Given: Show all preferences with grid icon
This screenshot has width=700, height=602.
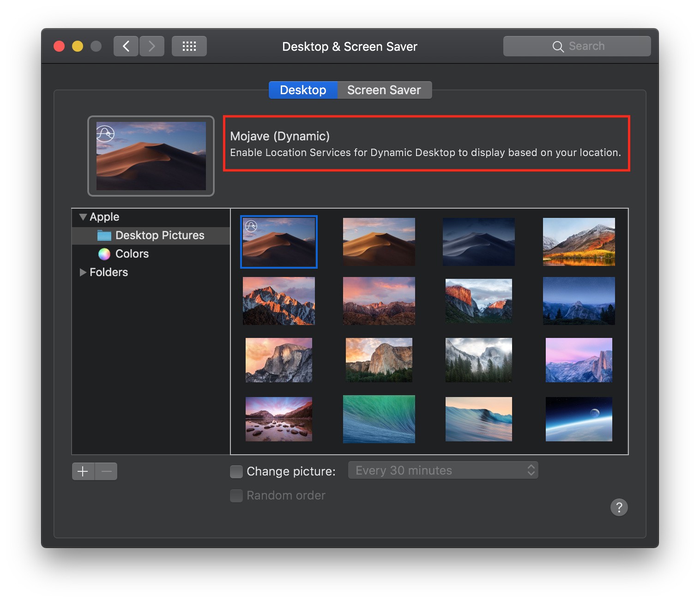Looking at the screenshot, I should tap(189, 46).
